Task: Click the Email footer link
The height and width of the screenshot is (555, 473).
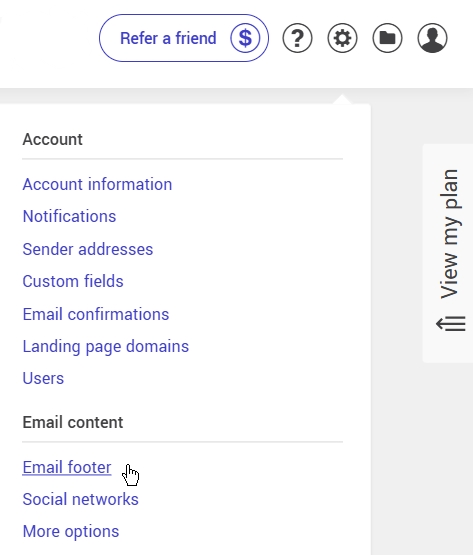Action: 67,467
